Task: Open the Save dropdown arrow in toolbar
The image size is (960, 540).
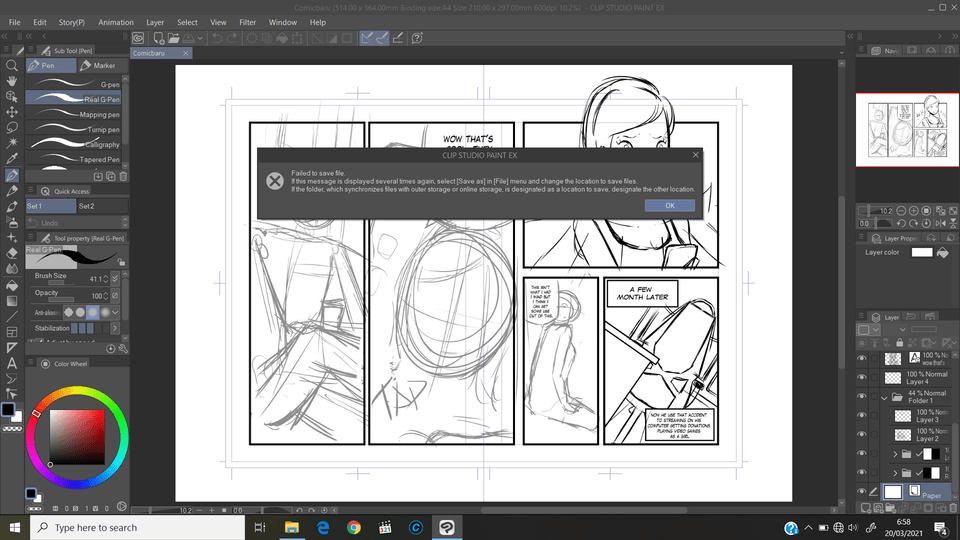Action: point(200,38)
